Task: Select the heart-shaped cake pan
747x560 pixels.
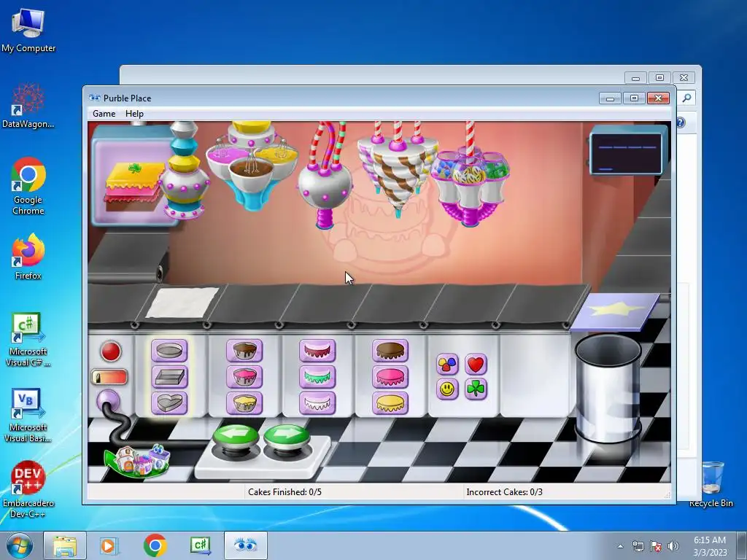Action: tap(169, 402)
